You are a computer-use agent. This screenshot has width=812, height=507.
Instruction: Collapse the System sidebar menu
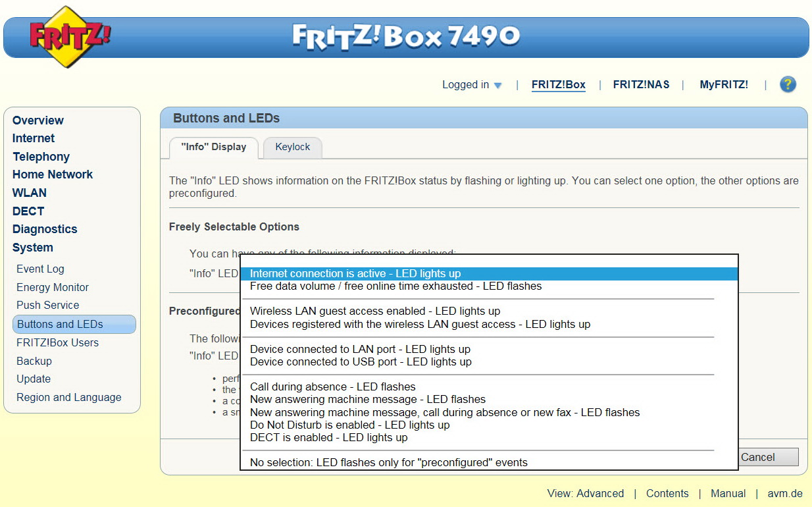[33, 248]
